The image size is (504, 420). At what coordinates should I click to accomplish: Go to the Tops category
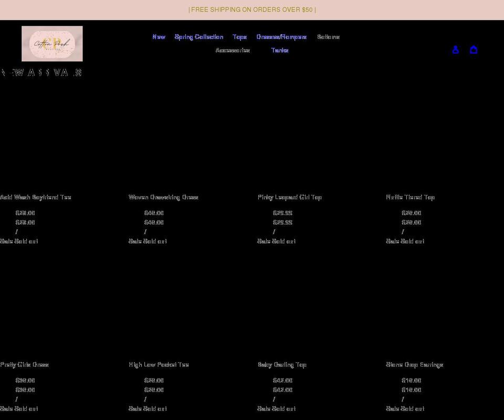240,37
